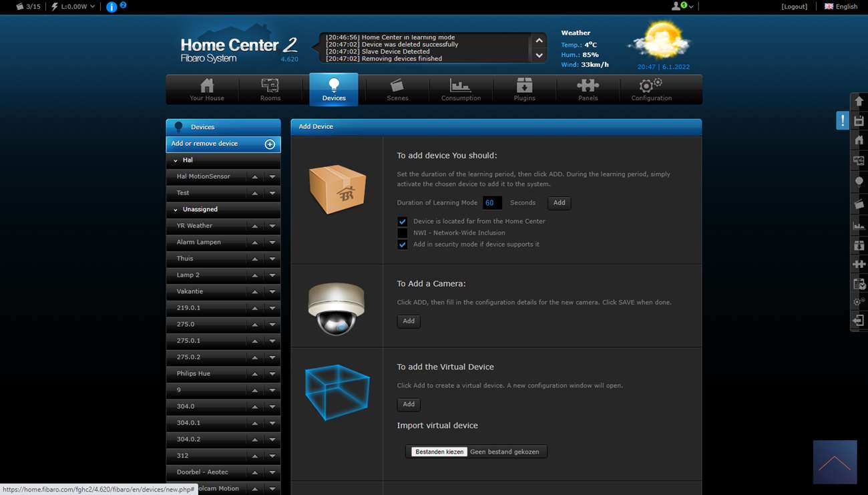Click the lightning bolt power icon
Image resolution: width=868 pixels, height=495 pixels.
coord(55,7)
